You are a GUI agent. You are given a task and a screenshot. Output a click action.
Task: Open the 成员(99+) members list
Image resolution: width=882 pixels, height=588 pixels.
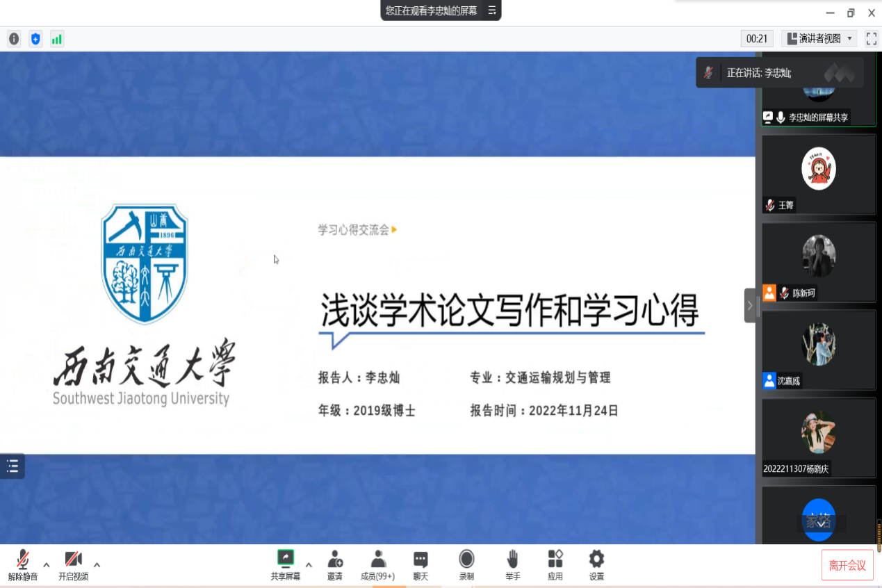point(377,564)
